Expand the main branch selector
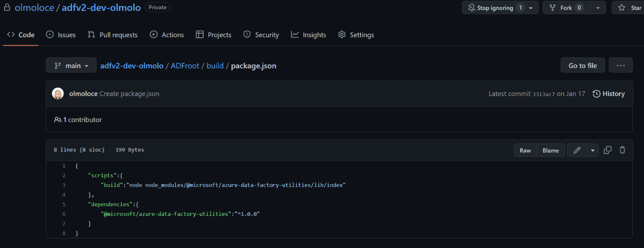Image resolution: width=644 pixels, height=248 pixels. [x=71, y=66]
